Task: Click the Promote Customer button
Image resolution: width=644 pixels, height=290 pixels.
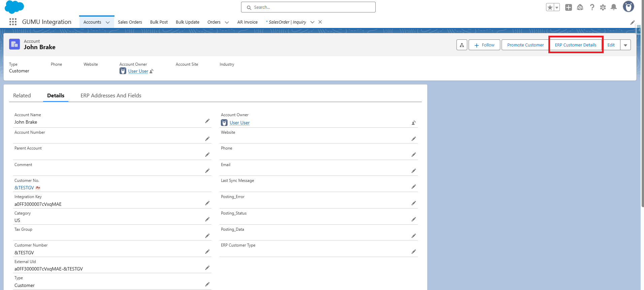Action: tap(526, 45)
